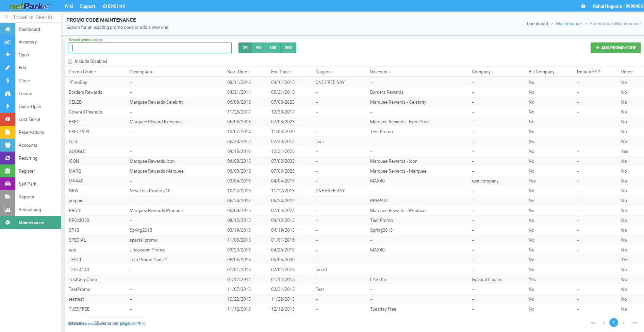
Task: Open the Support menu
Action: pos(87,6)
